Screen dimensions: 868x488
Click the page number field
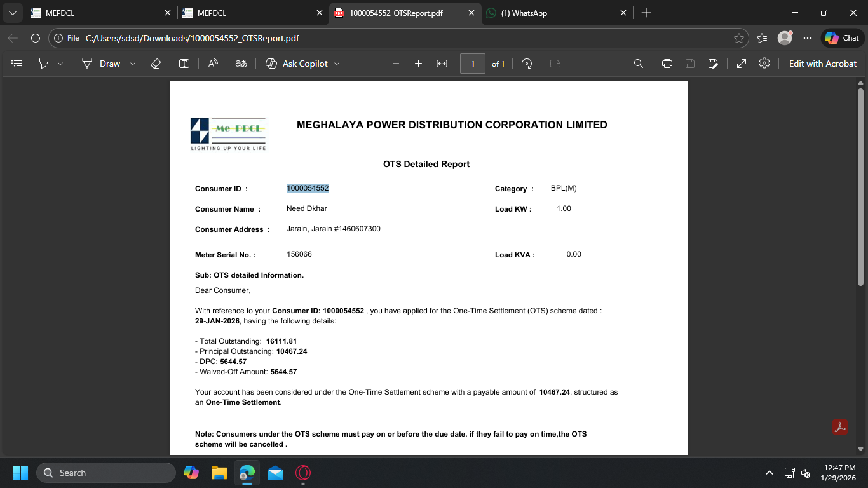click(472, 64)
